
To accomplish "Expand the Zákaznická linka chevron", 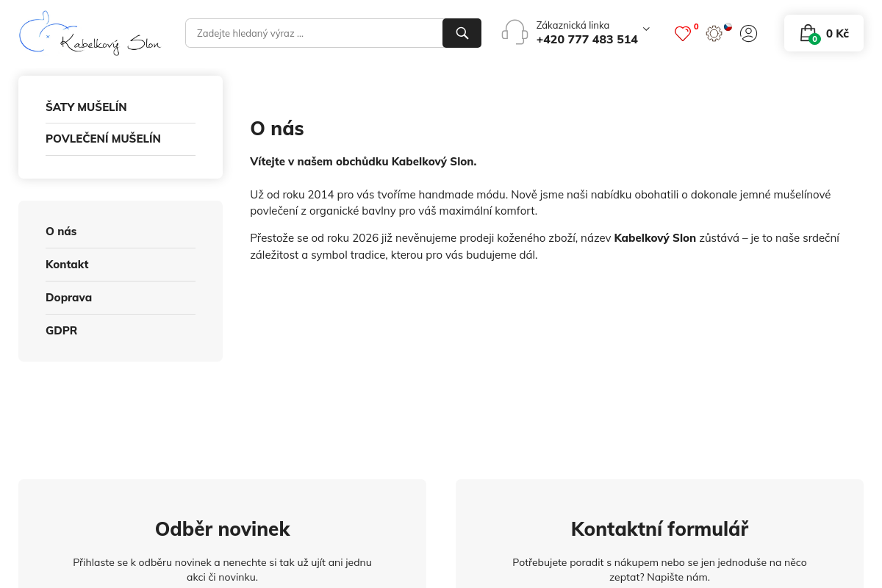I will click(x=646, y=29).
